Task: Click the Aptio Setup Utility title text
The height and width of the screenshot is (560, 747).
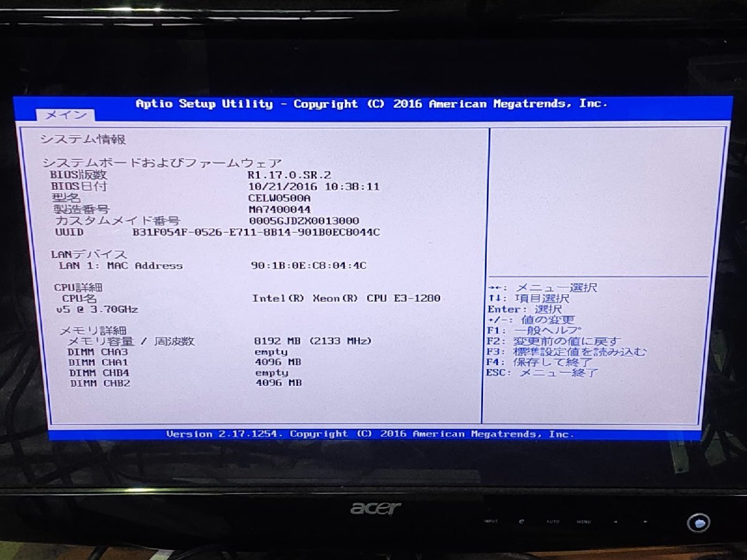Action: (x=204, y=104)
